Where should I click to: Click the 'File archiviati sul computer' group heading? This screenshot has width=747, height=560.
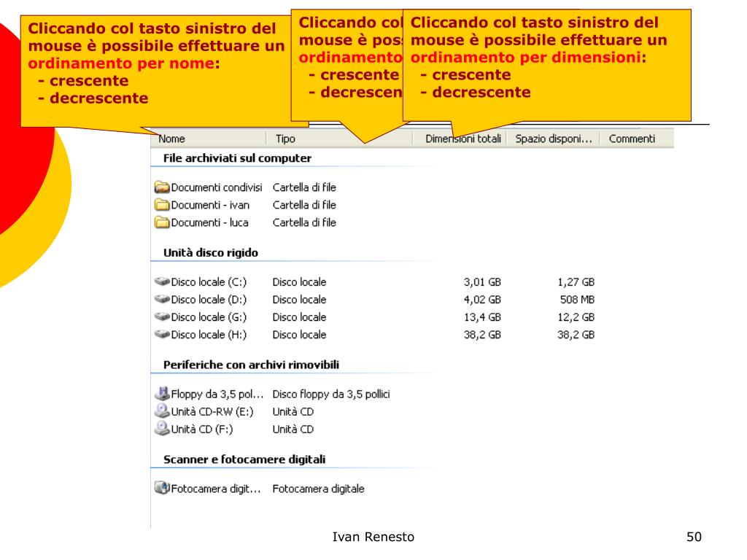237,158
